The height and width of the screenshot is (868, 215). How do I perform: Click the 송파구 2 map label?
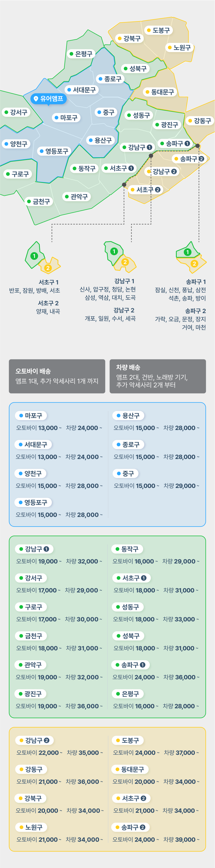(x=189, y=159)
